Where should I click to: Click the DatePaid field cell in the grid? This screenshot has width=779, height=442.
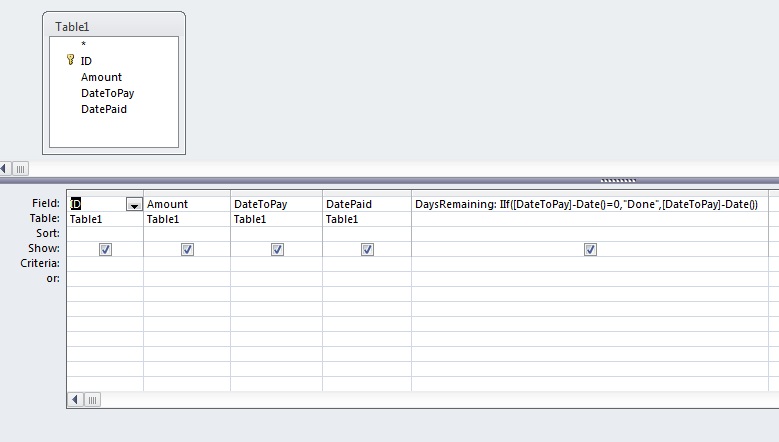click(367, 204)
